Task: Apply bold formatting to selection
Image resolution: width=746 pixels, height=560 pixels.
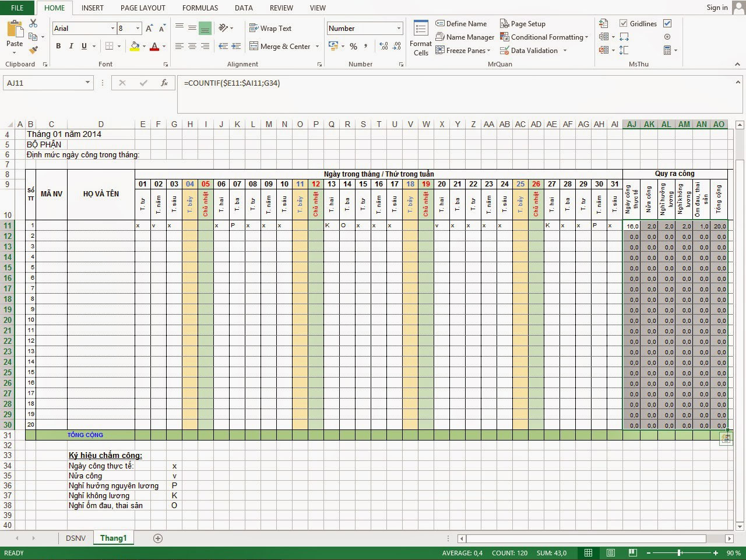Action: coord(58,46)
